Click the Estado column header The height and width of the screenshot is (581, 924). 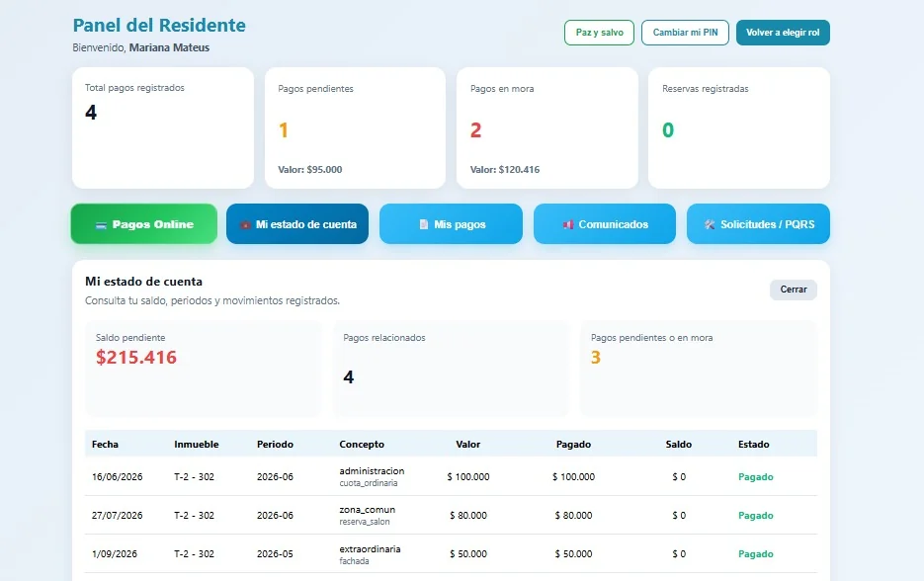click(x=754, y=445)
